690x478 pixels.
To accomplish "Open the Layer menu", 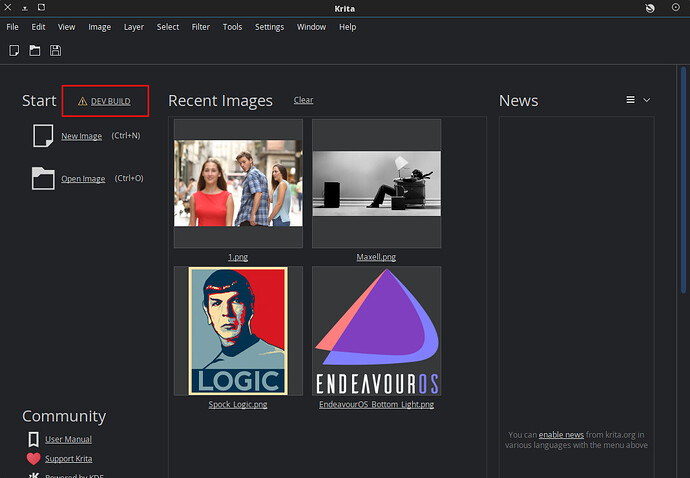I will [134, 27].
